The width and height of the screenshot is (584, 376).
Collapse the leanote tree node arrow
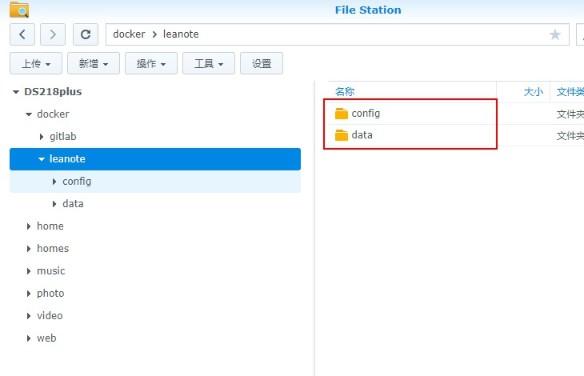coord(41,159)
